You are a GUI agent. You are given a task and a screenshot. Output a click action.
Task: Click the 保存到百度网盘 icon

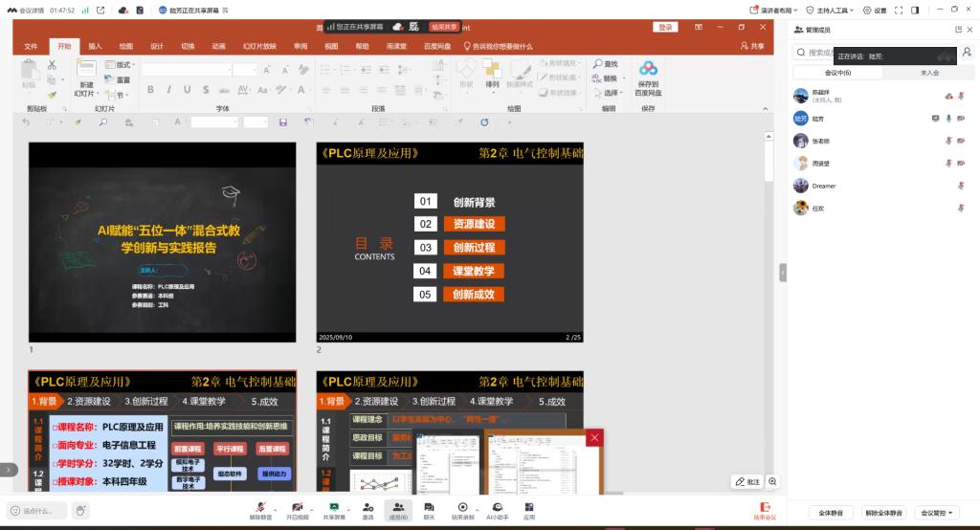click(648, 75)
